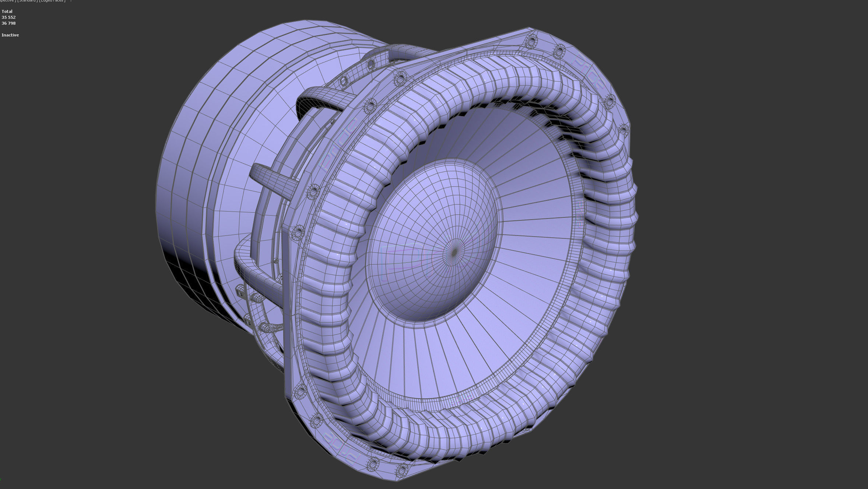Click the 35 552 polygon count
The image size is (868, 489).
(x=8, y=17)
